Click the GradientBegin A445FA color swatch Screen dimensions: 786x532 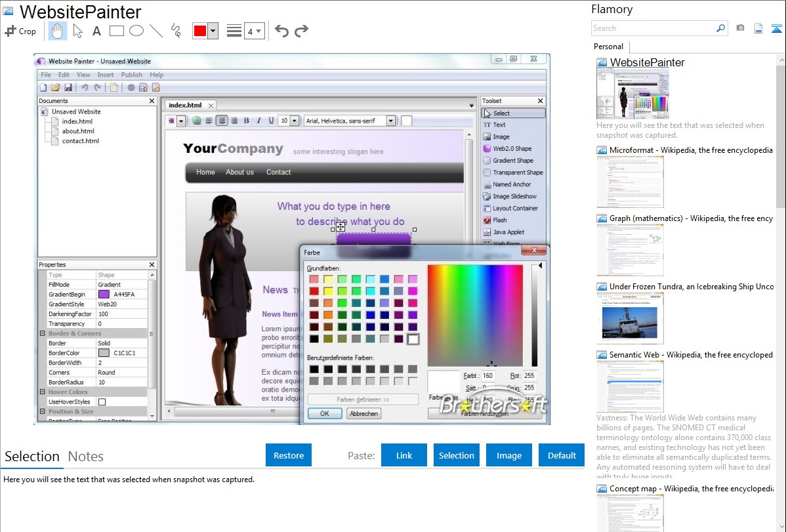(104, 295)
